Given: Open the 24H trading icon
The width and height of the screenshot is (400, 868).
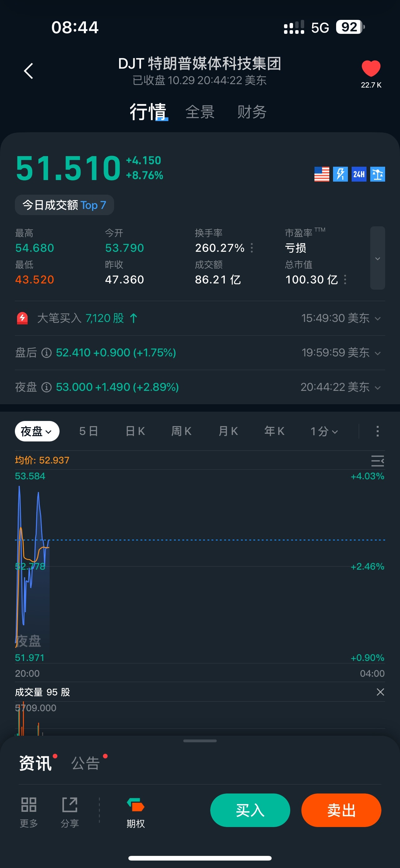Looking at the screenshot, I should point(358,174).
